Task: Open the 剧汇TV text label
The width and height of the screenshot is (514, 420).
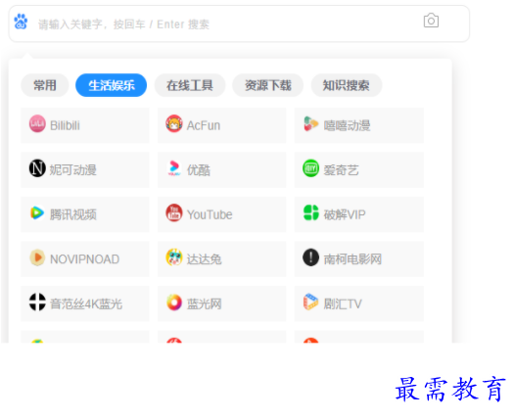Action: click(343, 303)
